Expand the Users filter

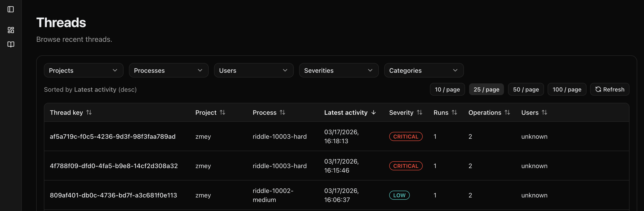(253, 70)
